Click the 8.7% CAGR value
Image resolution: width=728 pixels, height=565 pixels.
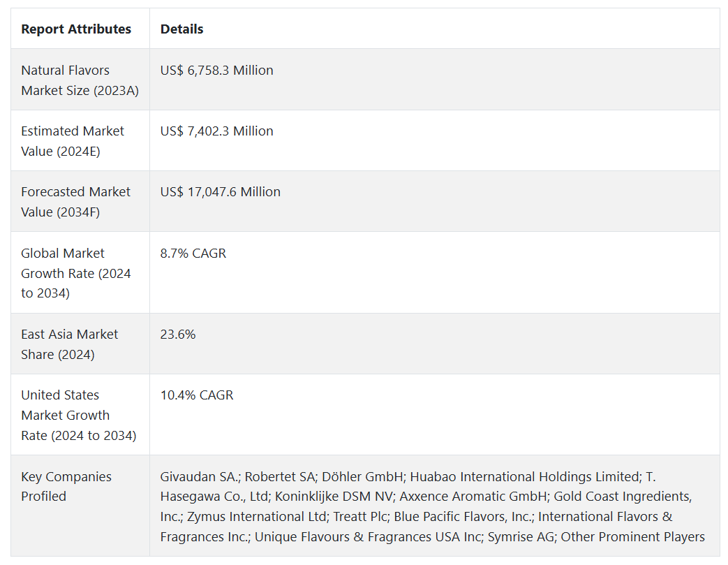click(x=193, y=254)
